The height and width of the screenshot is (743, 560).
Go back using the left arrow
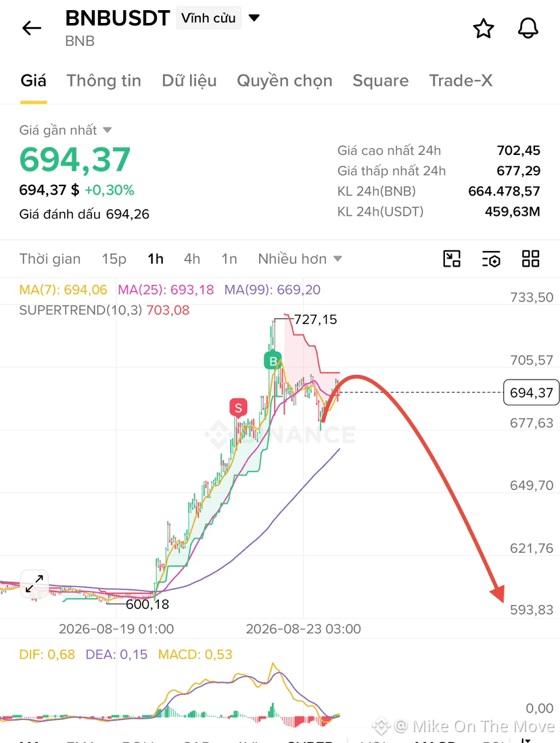(x=32, y=28)
